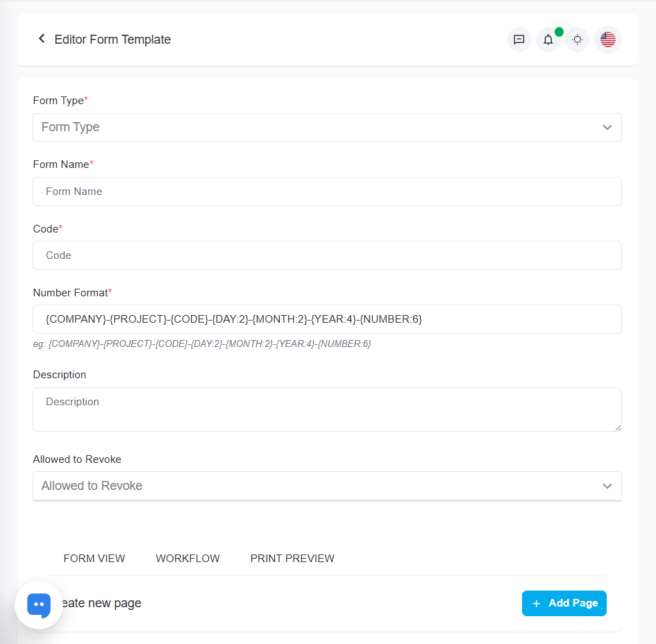Click the plus icon in Add Page
Image resolution: width=656 pixels, height=644 pixels.
tap(536, 604)
